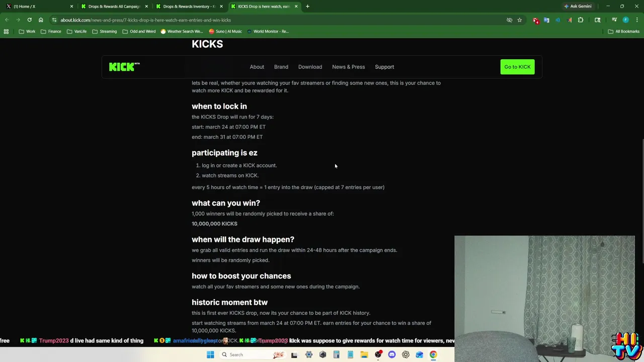This screenshot has height=362, width=644.
Task: Open Outlook from the taskbar
Action: tap(420, 354)
